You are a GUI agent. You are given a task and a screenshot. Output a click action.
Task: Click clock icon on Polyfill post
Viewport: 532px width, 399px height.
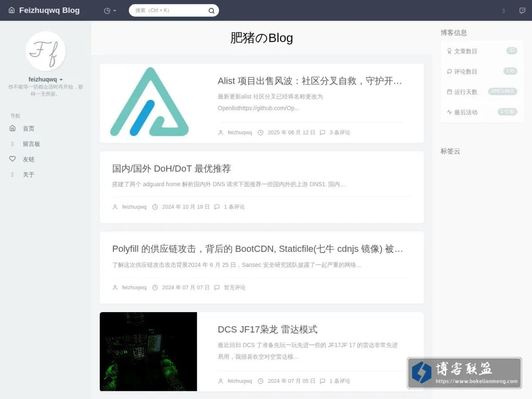coord(155,288)
